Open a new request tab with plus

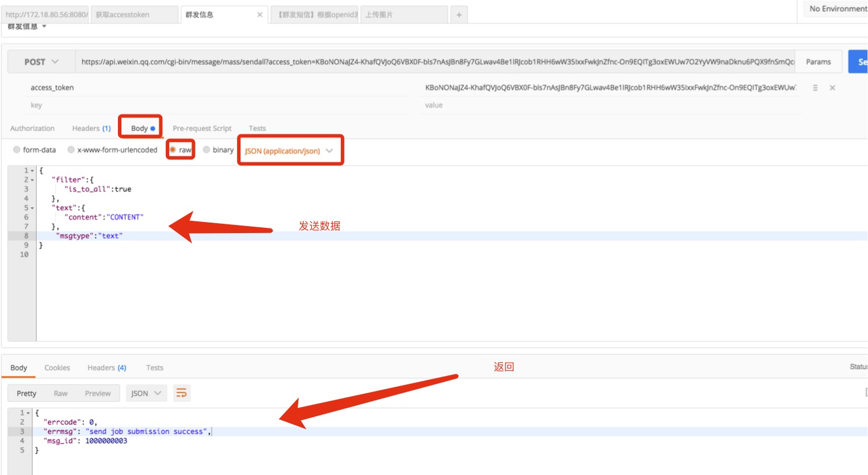point(459,15)
